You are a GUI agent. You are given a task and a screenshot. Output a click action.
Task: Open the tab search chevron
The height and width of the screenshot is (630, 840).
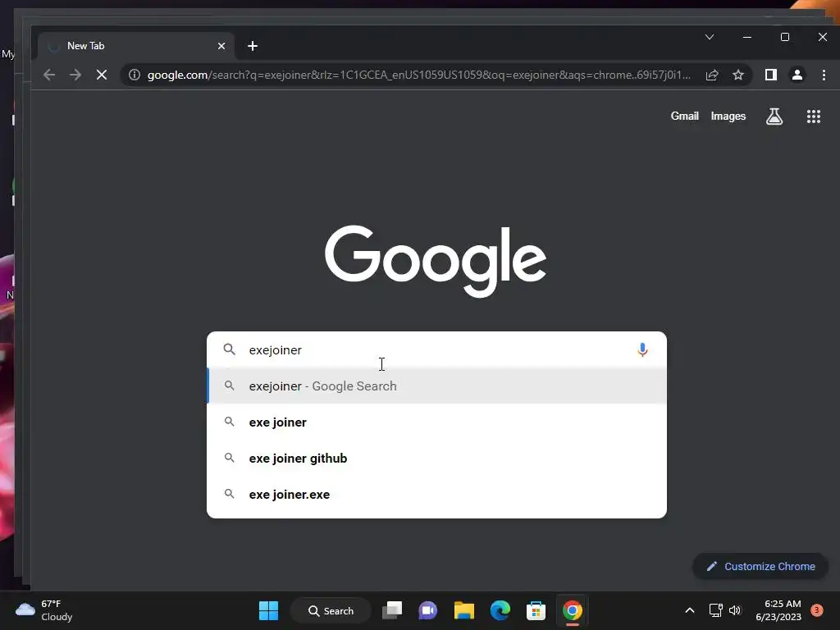(x=710, y=37)
